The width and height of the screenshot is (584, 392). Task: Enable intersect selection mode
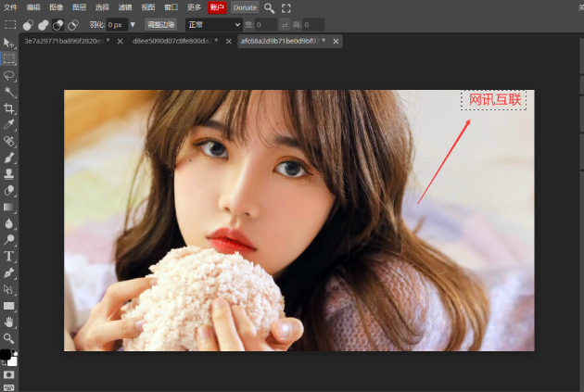coord(73,24)
